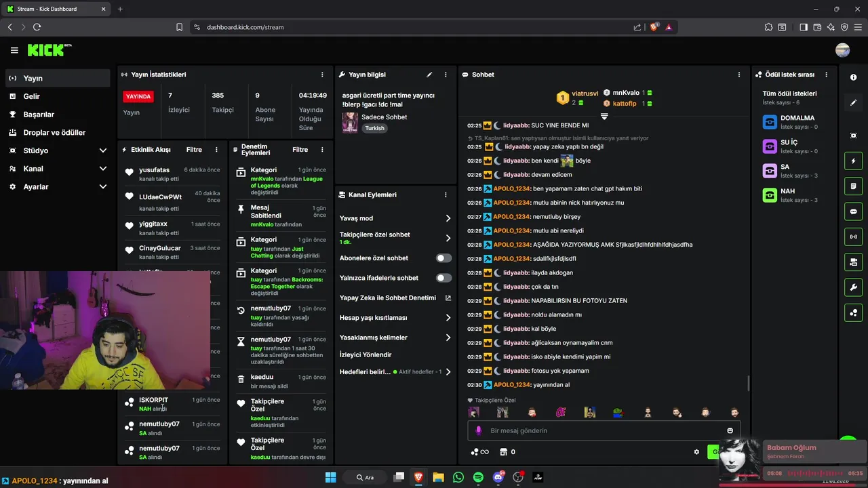Select Başarılar in sidebar
This screenshot has width=868, height=488.
click(x=58, y=115)
